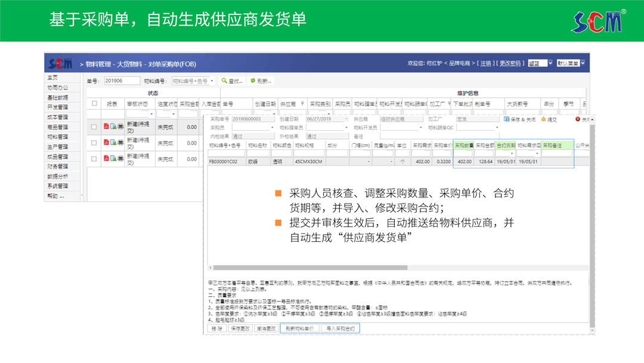Image resolution: width=644 pixels, height=363 pixels.
Task: Check the second purchase order row checkbox
Action: point(94,143)
